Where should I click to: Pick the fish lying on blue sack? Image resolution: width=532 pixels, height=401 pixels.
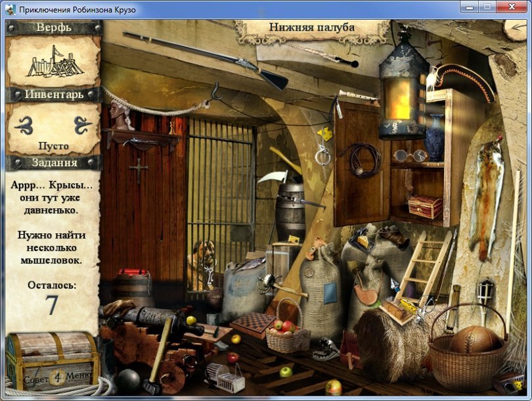tap(250, 264)
